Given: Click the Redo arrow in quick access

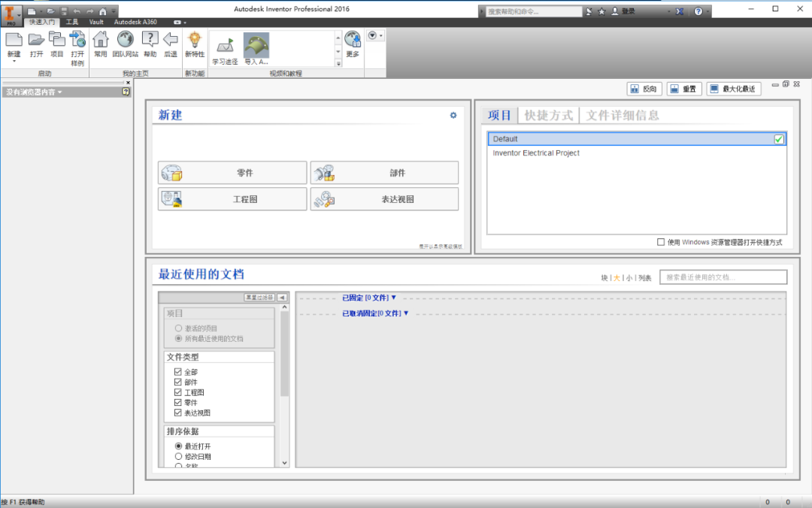Looking at the screenshot, I should [x=89, y=11].
